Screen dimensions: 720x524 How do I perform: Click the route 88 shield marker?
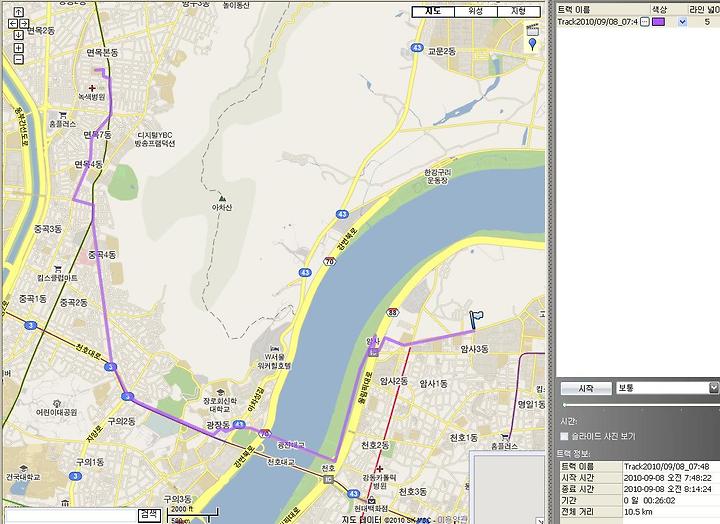tap(393, 311)
